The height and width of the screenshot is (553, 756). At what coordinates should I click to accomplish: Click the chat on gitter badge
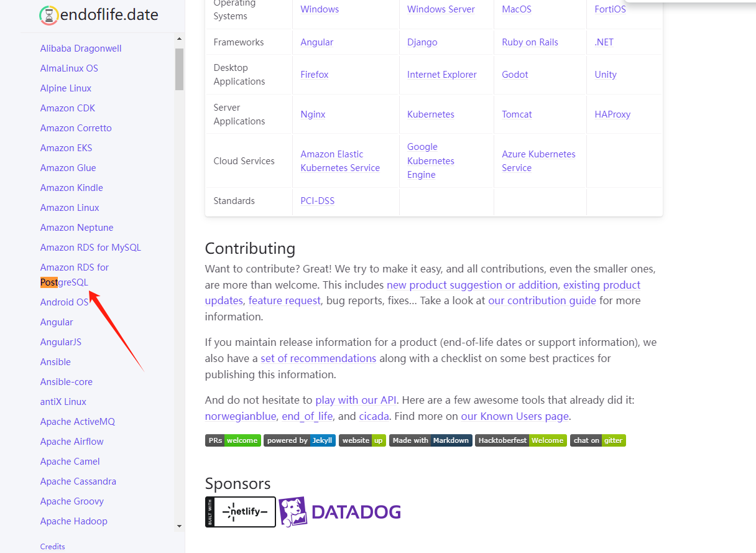tap(598, 440)
